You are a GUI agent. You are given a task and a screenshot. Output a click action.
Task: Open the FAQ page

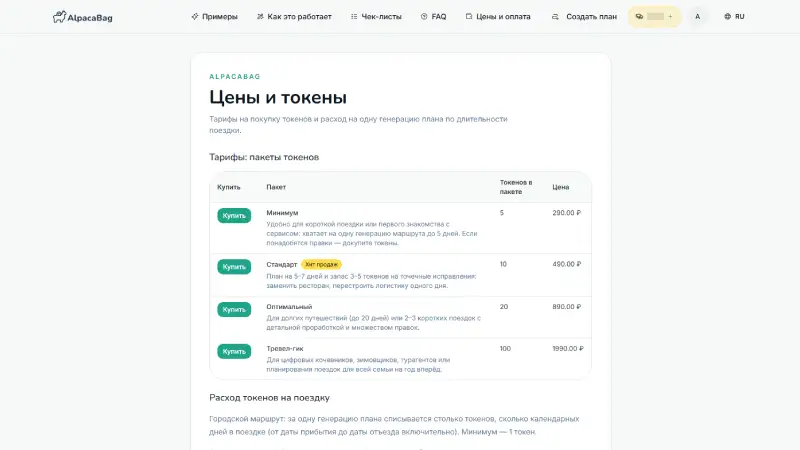[433, 16]
